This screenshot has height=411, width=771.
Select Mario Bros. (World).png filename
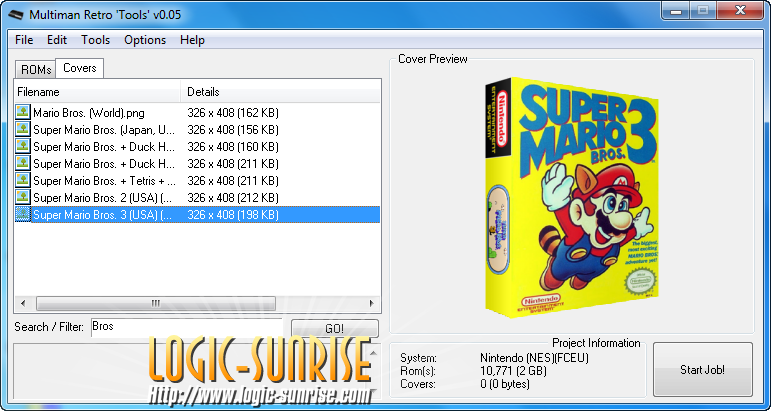coord(89,113)
